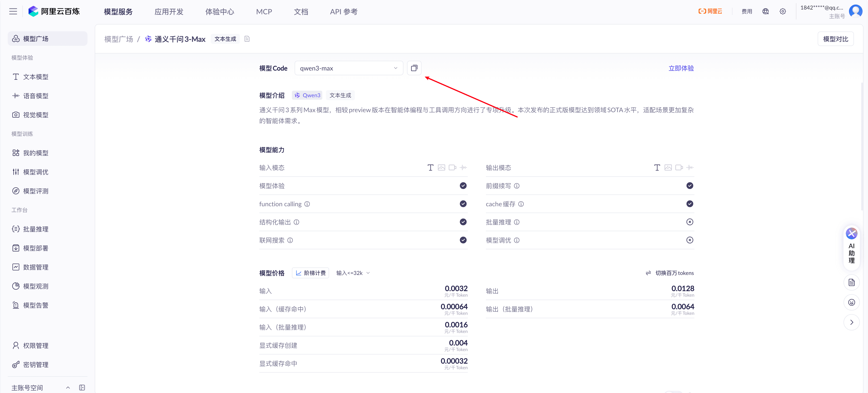Switch to the MCP navigation tab

click(264, 11)
